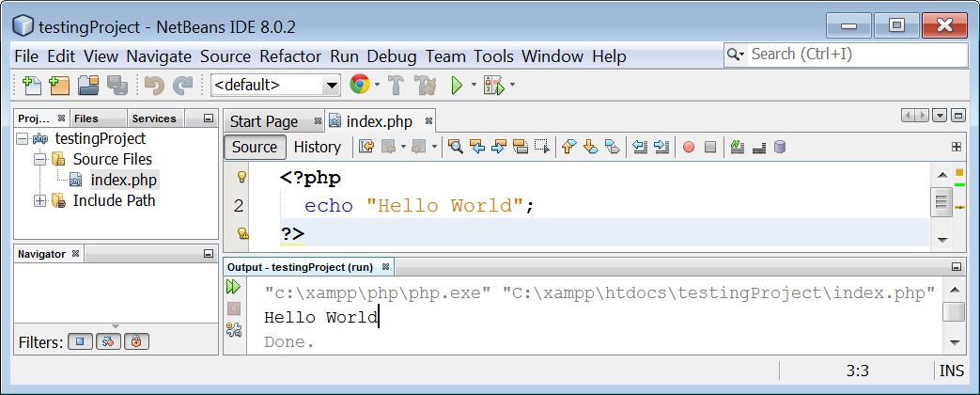Click the editor split pane icon
980x395 pixels.
click(956, 147)
